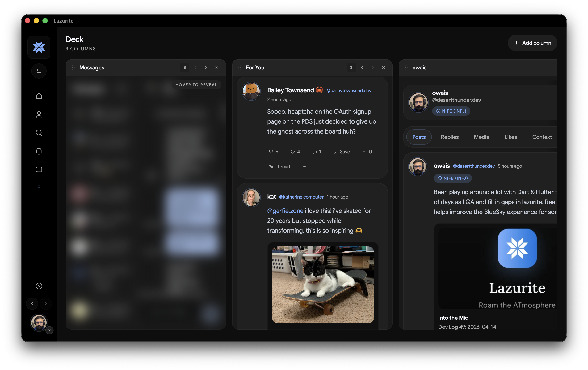Switch to the Likes tab
The width and height of the screenshot is (588, 370).
pos(511,137)
